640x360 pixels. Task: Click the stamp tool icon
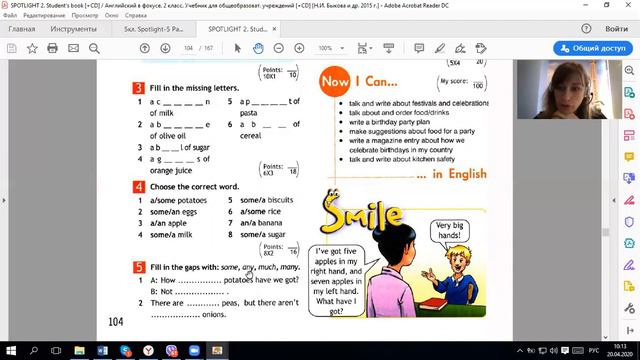click(x=481, y=48)
